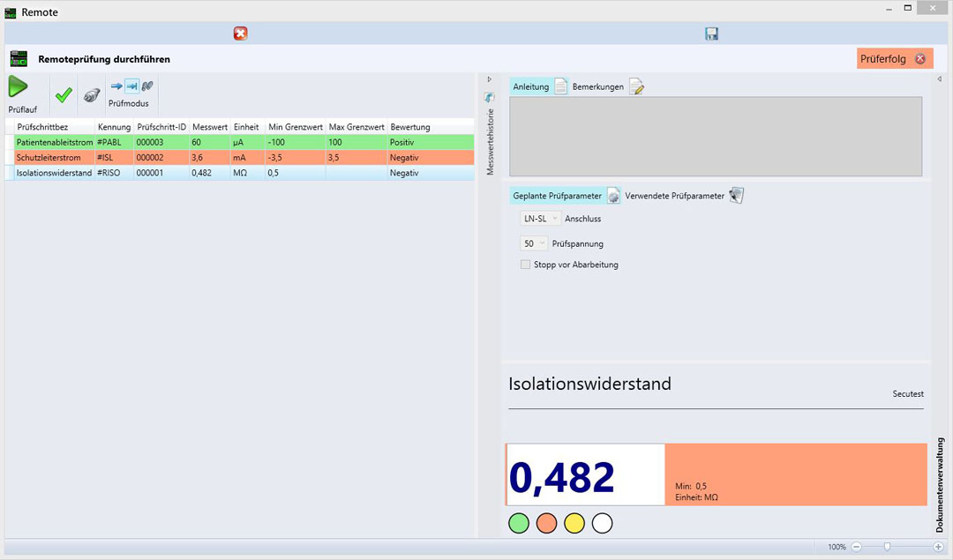
Task: Click inside the grey Anleitung text area
Action: (x=716, y=137)
